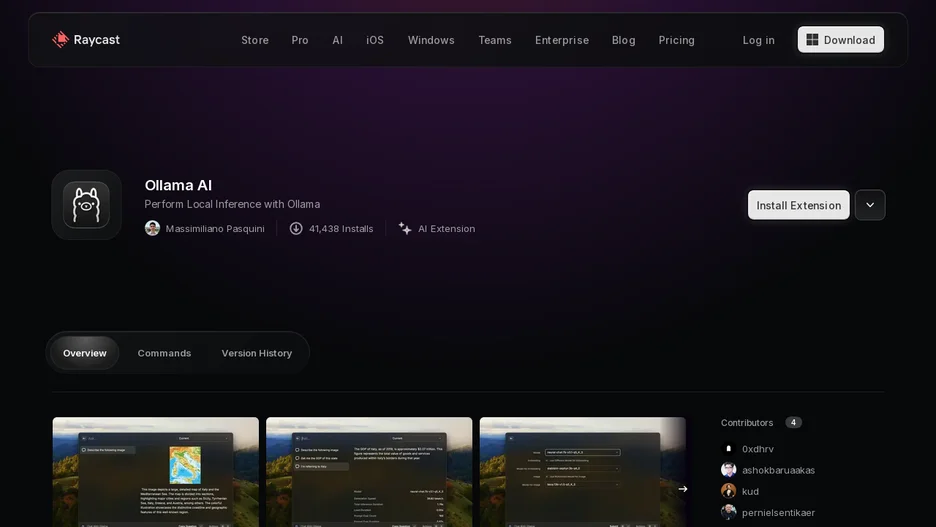
Task: Click the Contributors heading
Action: pyautogui.click(x=747, y=423)
